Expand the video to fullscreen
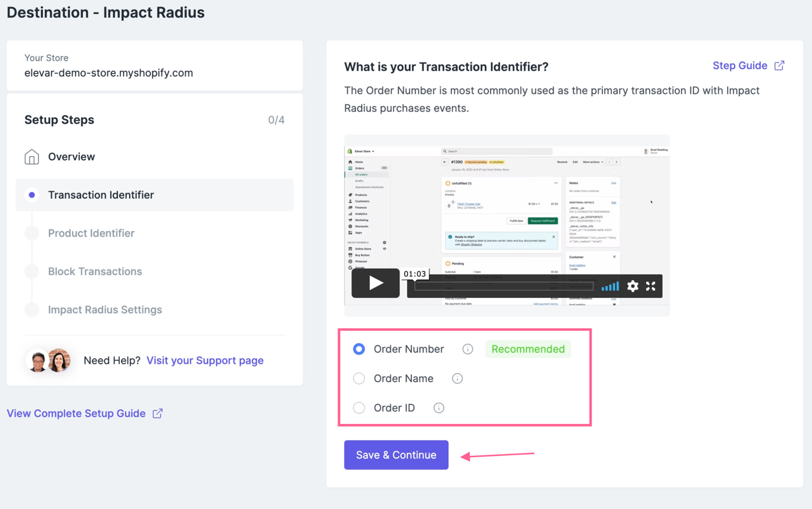Image resolution: width=812 pixels, height=509 pixels. 651,285
